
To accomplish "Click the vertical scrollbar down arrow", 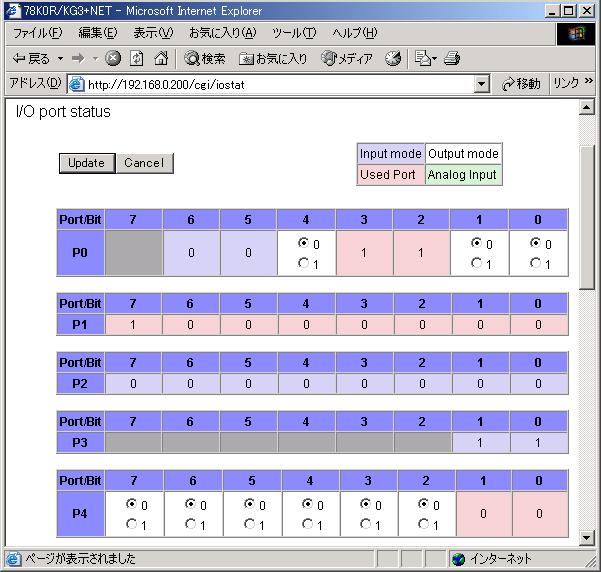I will coord(587,538).
